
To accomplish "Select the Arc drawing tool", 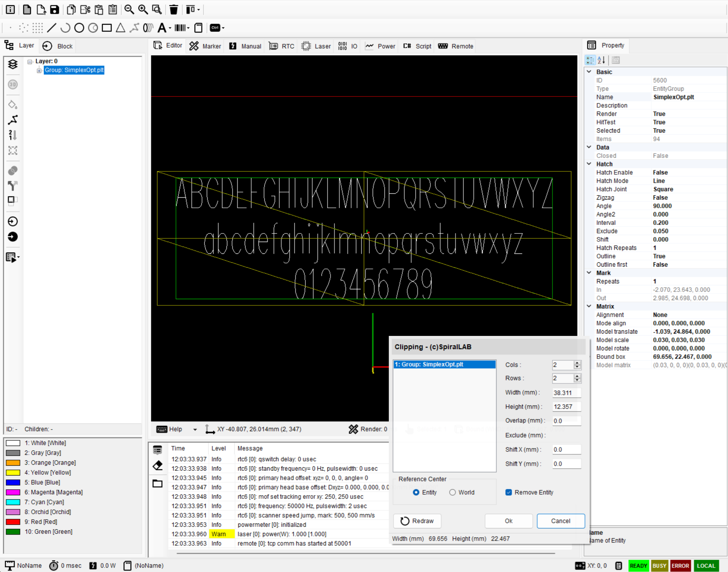I will point(65,28).
